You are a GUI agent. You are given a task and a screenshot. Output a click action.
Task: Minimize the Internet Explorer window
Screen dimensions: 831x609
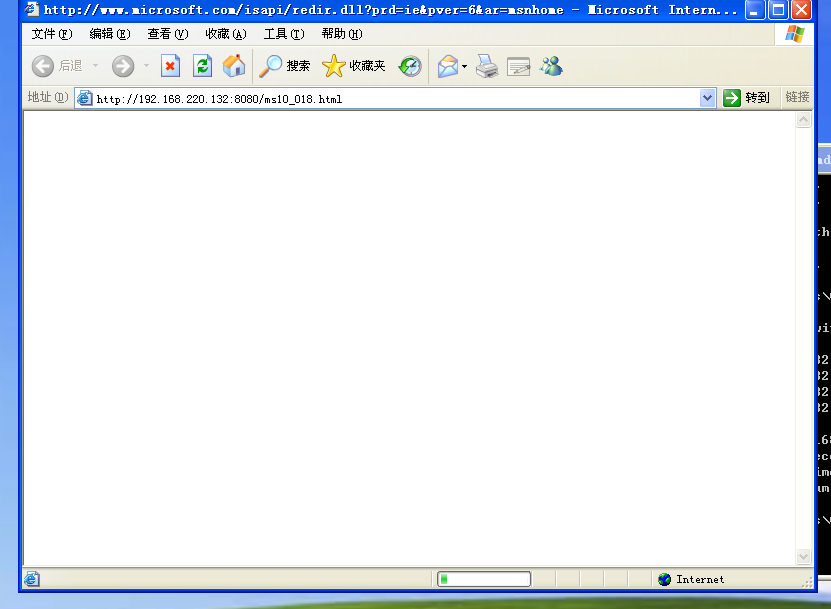pyautogui.click(x=754, y=10)
